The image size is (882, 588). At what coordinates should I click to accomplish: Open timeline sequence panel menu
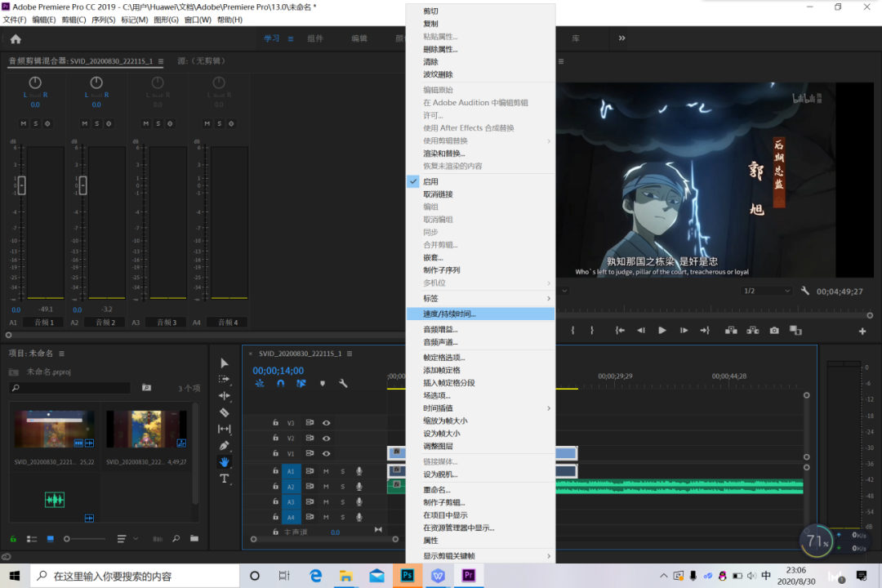click(350, 354)
